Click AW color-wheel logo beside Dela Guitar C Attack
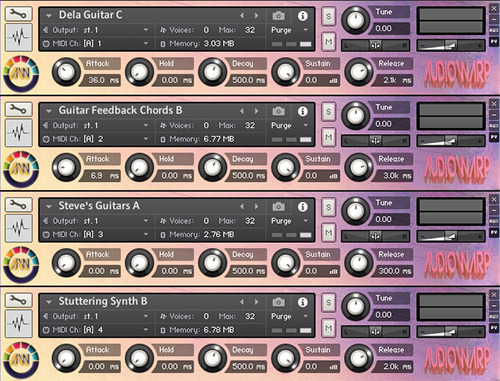This screenshot has width=500, height=381. point(21,74)
